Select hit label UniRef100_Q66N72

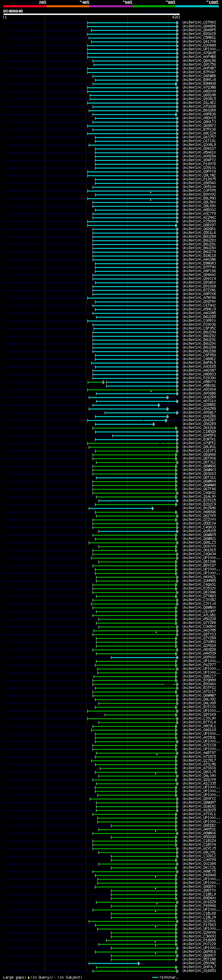pos(199,125)
